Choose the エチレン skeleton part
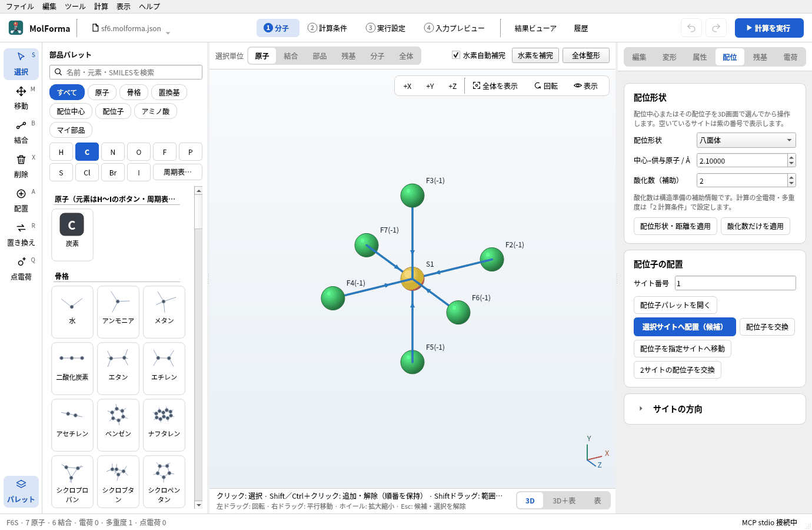This screenshot has height=530, width=812. [x=164, y=368]
